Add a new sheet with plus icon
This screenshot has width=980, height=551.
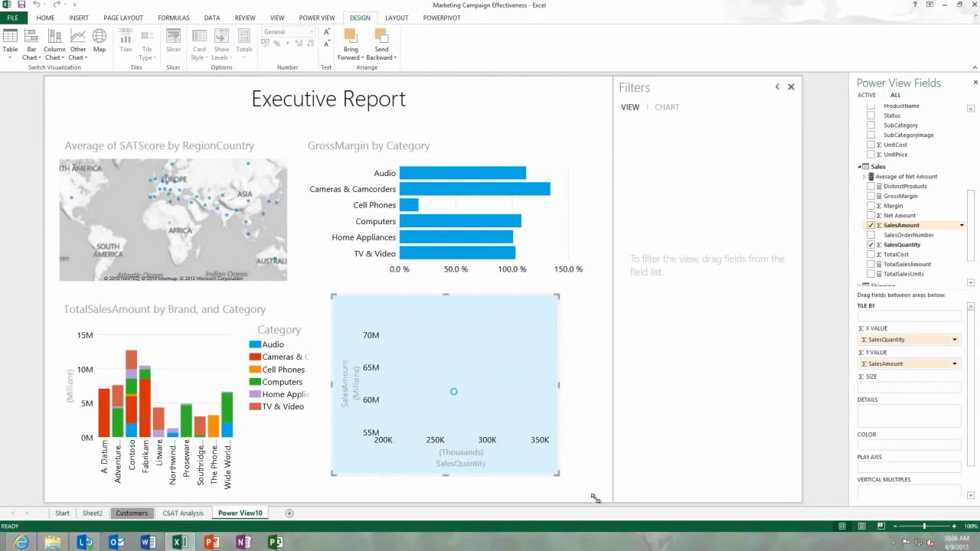[x=289, y=513]
